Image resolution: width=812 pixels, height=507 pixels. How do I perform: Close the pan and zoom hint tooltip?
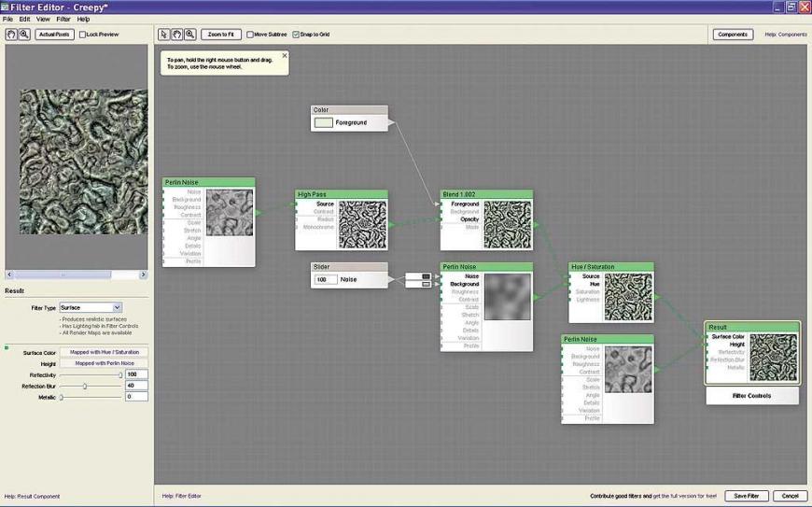285,55
